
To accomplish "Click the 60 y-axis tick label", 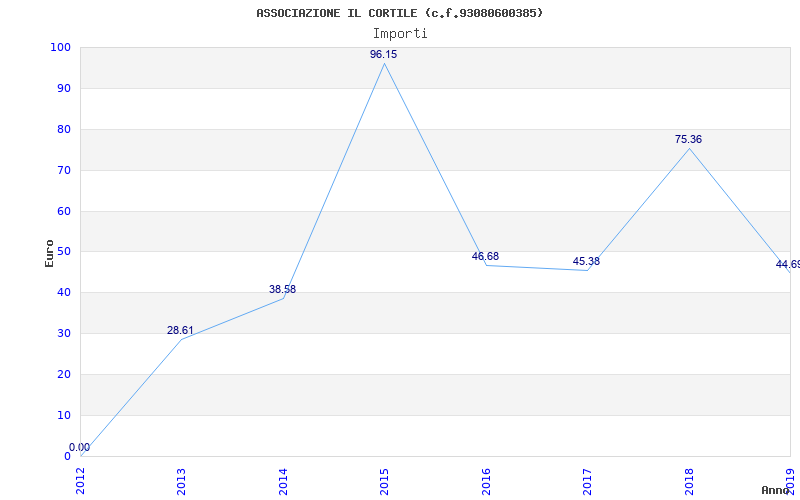I will tap(64, 211).
